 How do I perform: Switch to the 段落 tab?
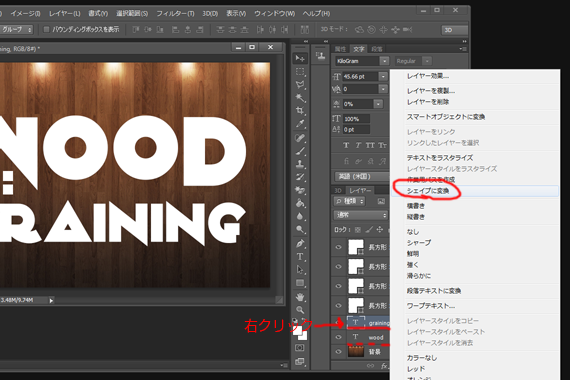(x=377, y=49)
